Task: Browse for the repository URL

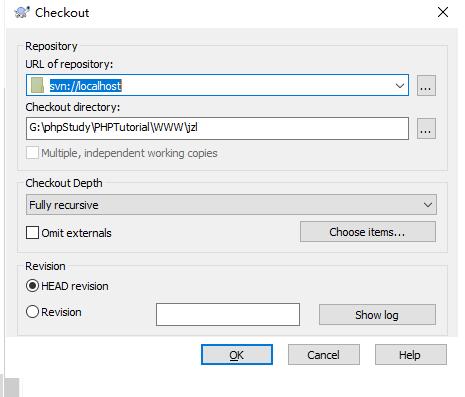Action: (x=426, y=86)
